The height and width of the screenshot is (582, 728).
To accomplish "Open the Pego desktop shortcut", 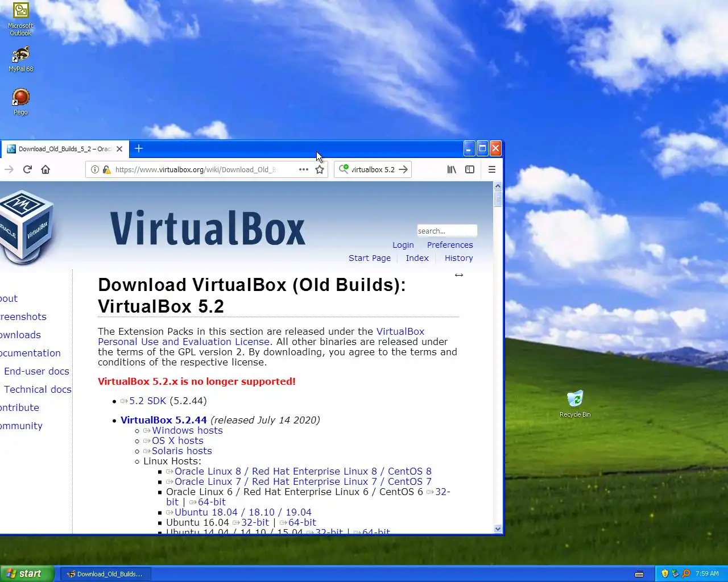I will 20,102.
